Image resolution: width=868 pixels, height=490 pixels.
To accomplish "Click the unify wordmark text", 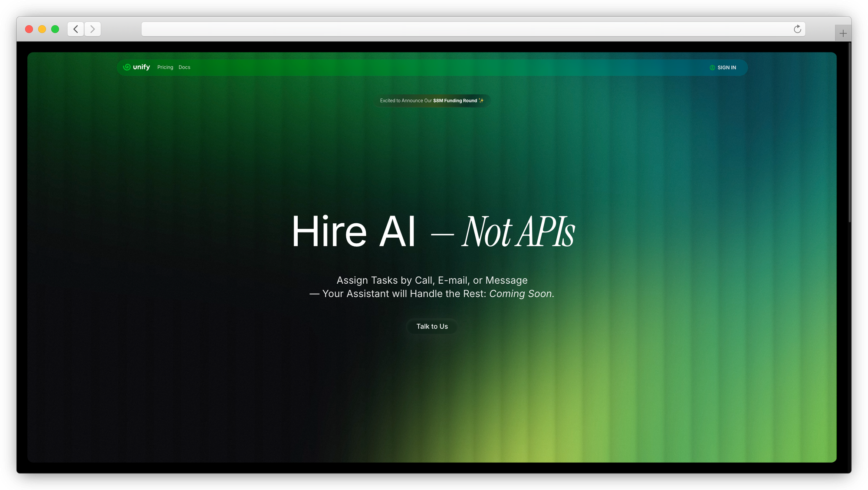I will coord(141,67).
